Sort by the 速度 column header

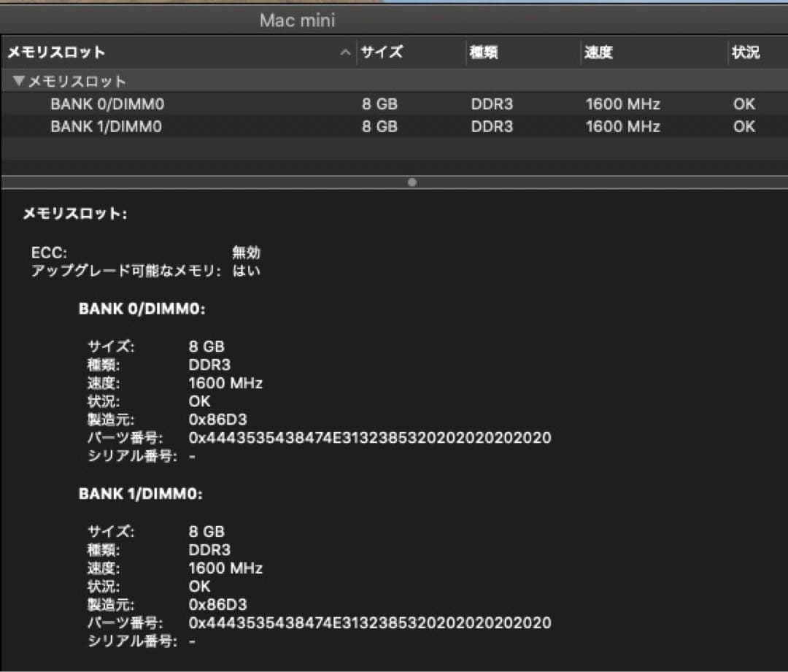point(601,52)
